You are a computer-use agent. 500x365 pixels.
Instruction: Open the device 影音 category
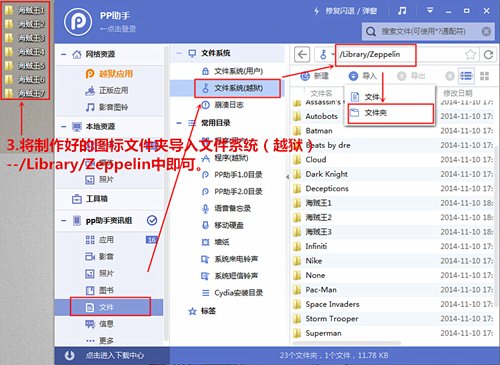click(100, 256)
